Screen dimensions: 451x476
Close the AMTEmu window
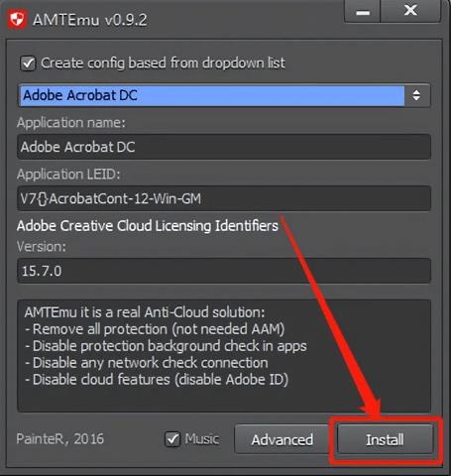(x=410, y=11)
